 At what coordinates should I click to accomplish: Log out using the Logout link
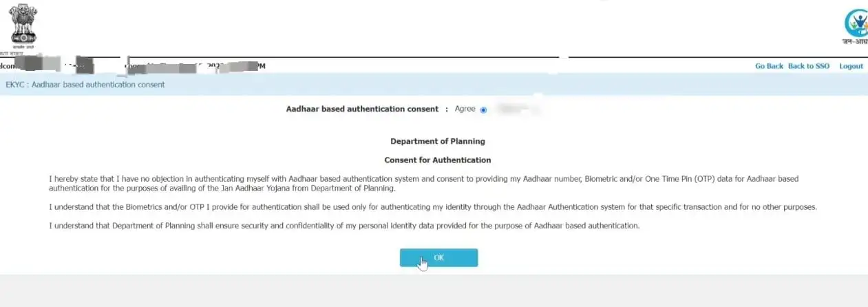click(x=851, y=66)
